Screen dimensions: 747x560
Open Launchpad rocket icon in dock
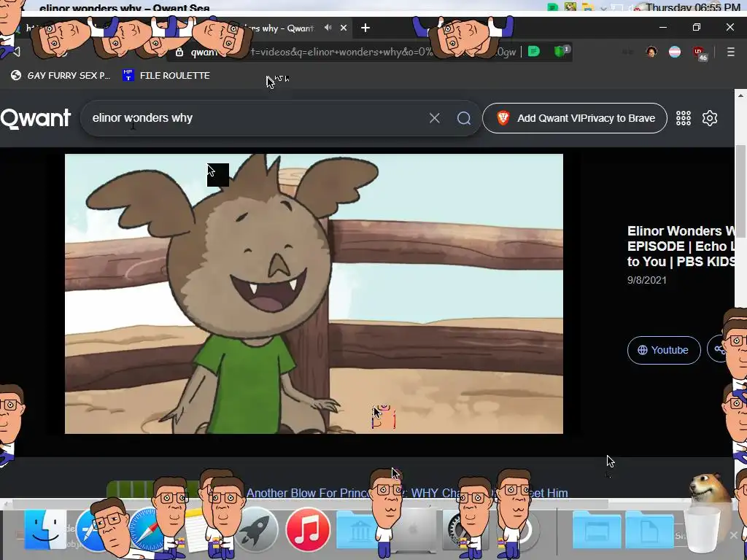[256, 529]
